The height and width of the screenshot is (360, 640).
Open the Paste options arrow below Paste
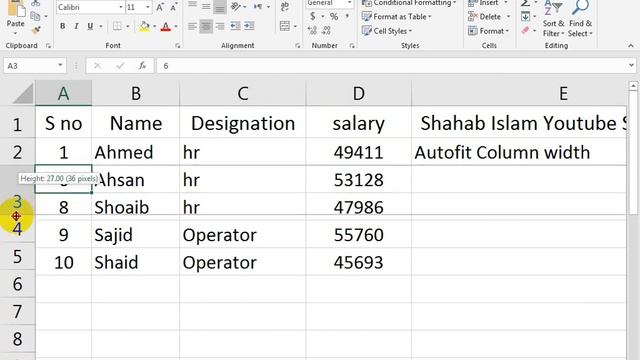click(x=15, y=33)
